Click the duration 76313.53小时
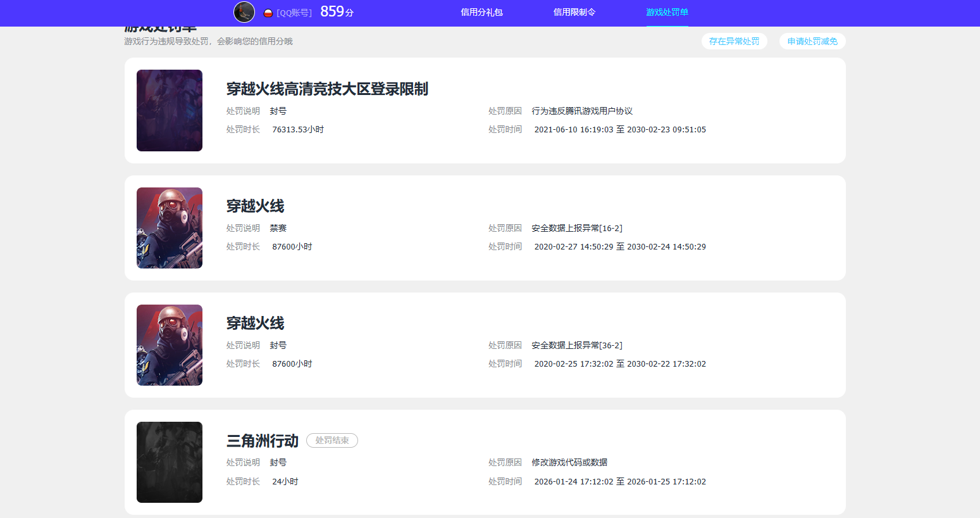Image resolution: width=980 pixels, height=518 pixels. pyautogui.click(x=298, y=129)
